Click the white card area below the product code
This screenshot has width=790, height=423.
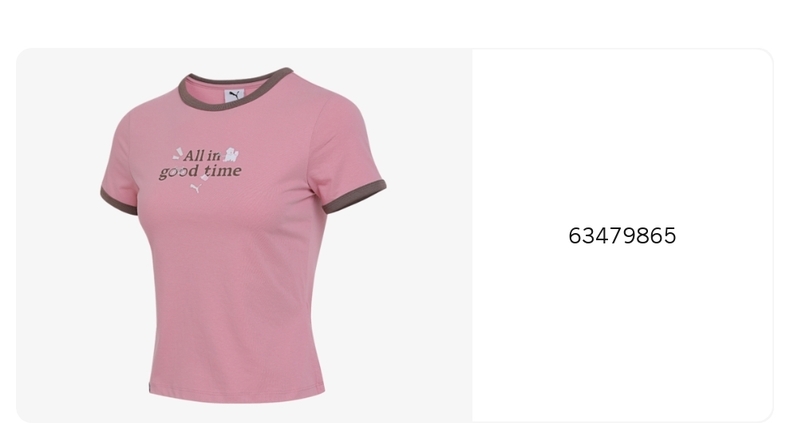622,332
